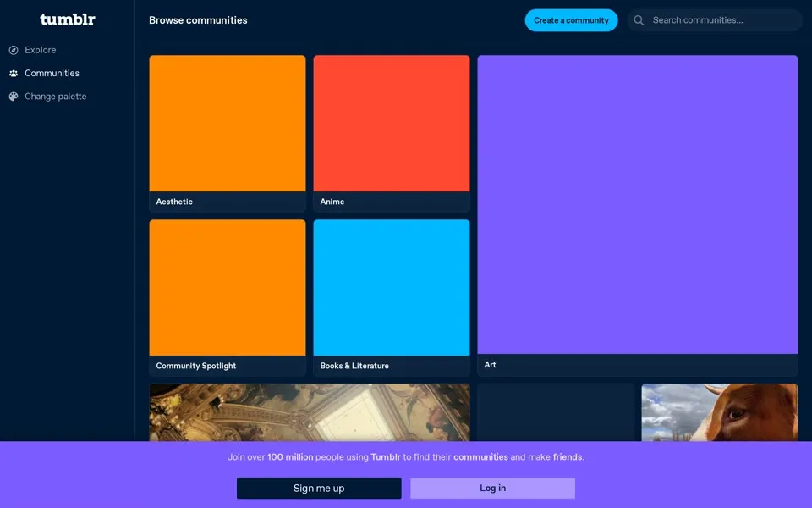Click the Change palette paint icon
This screenshot has width=812, height=508.
pyautogui.click(x=14, y=97)
